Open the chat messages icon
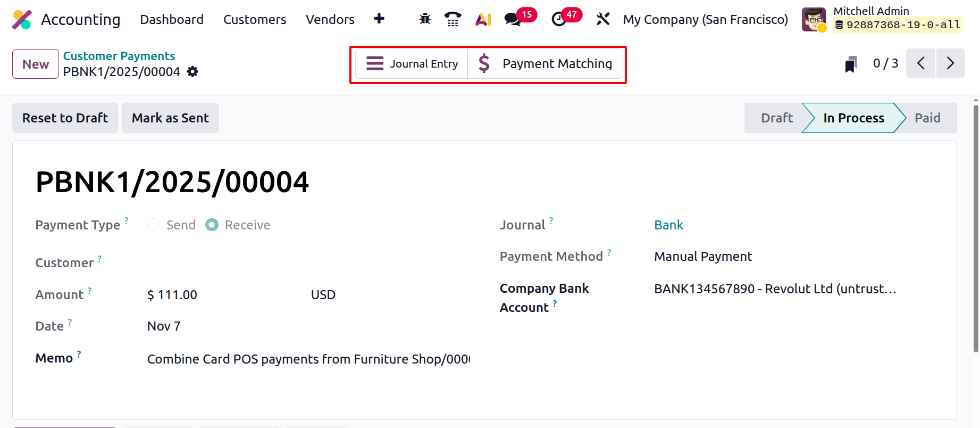Image resolution: width=980 pixels, height=428 pixels. (x=513, y=20)
